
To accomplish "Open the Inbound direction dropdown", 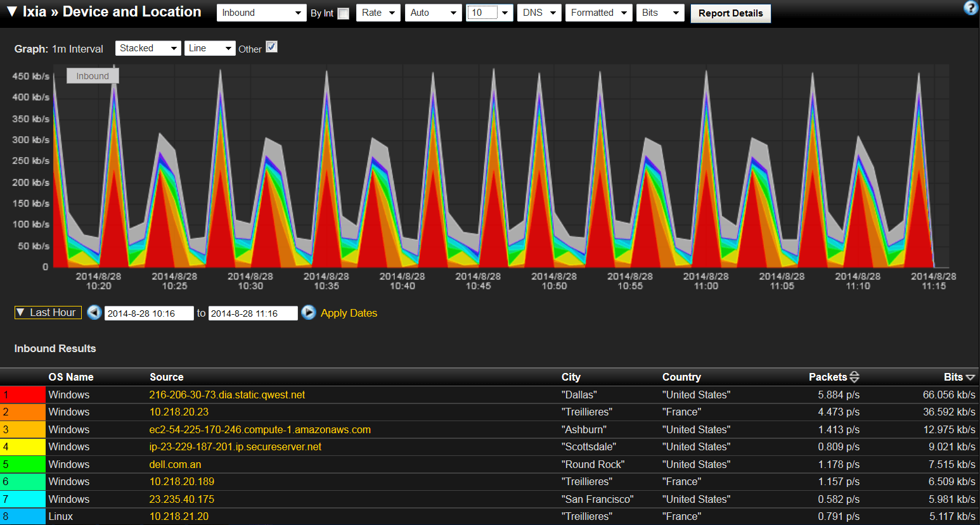I will (261, 13).
